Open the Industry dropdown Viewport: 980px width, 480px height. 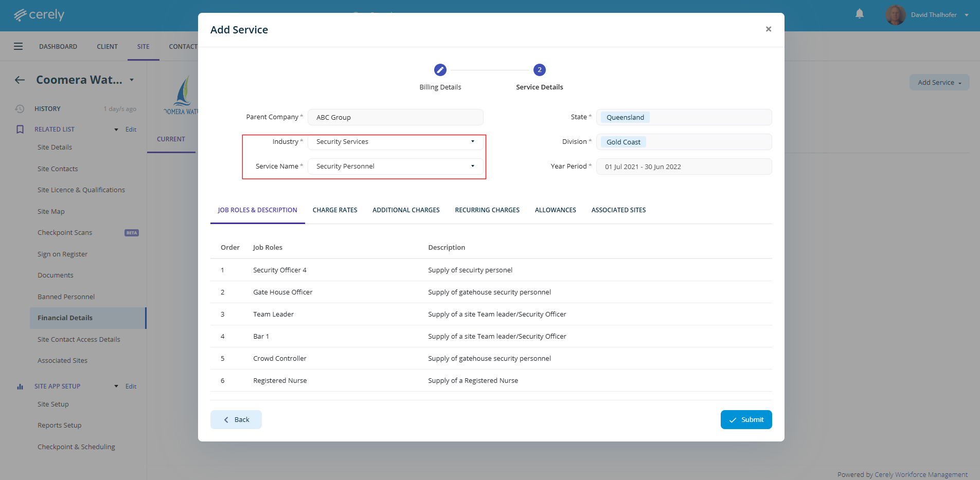pyautogui.click(x=395, y=142)
